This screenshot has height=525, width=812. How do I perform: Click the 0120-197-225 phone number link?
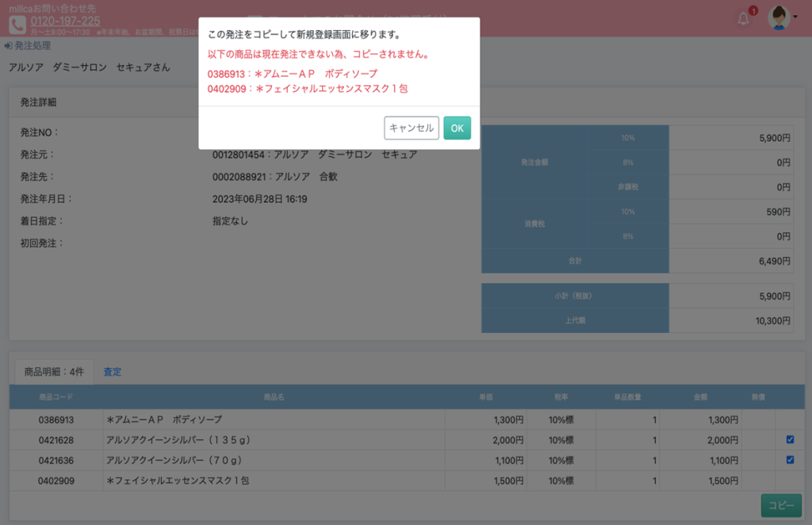coord(65,21)
